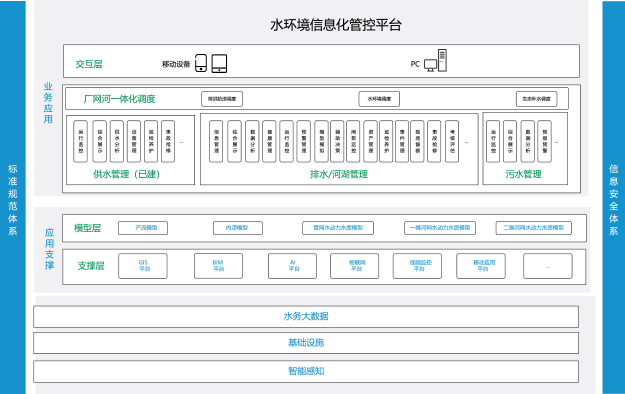The height and width of the screenshot is (394, 625).
Task: Click the 供水管理（已建）label
Action: tap(126, 174)
